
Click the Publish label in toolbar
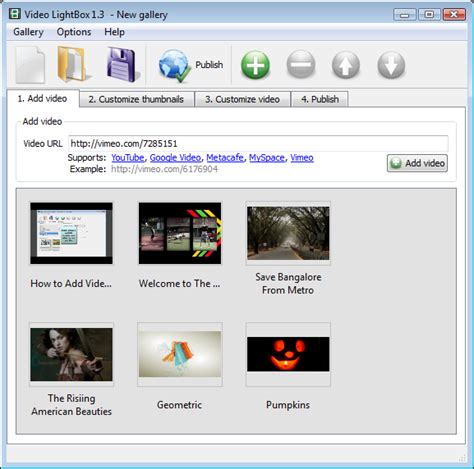(209, 65)
